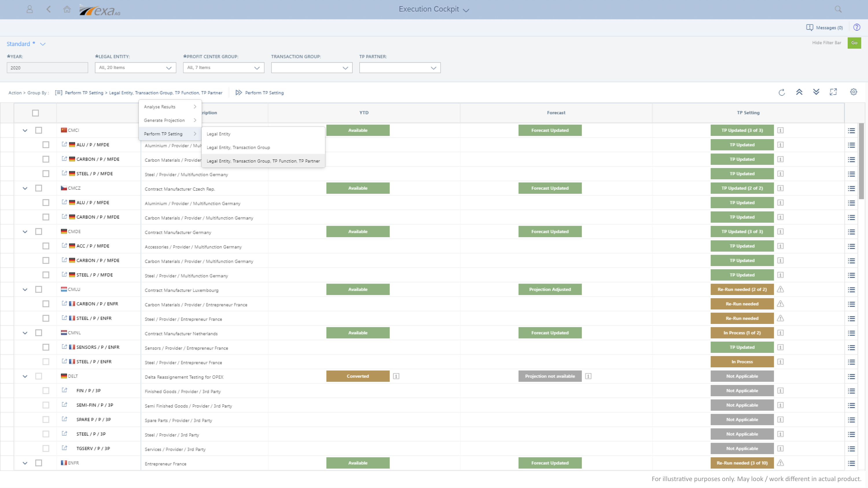Check the select-all header checkbox
Screen dimensions: 868x488
[35, 113]
